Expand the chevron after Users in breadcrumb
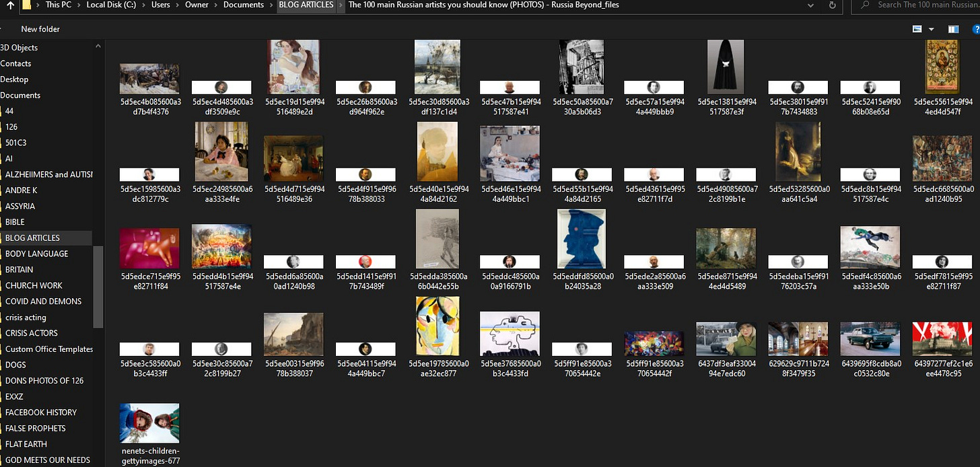Viewport: 980px width, 467px height. coord(178,5)
